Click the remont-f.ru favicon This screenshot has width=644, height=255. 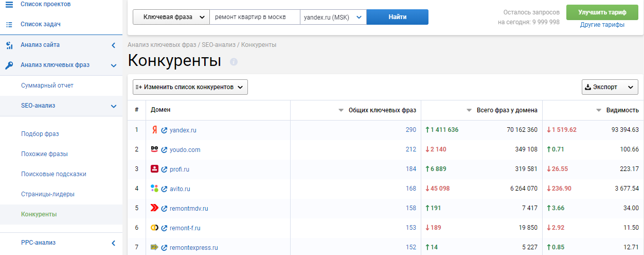(154, 228)
